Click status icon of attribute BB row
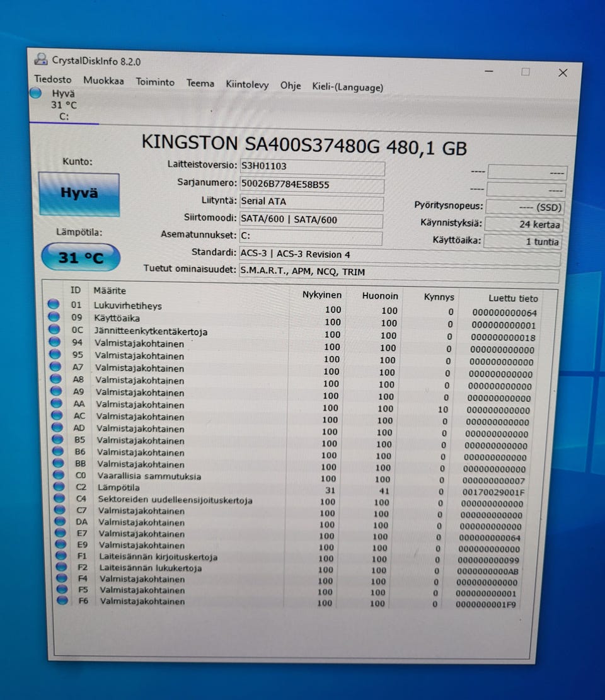The image size is (605, 700). (59, 462)
